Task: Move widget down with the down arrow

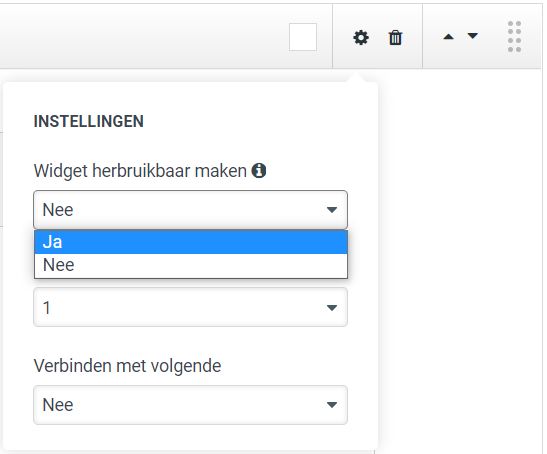Action: [x=473, y=36]
